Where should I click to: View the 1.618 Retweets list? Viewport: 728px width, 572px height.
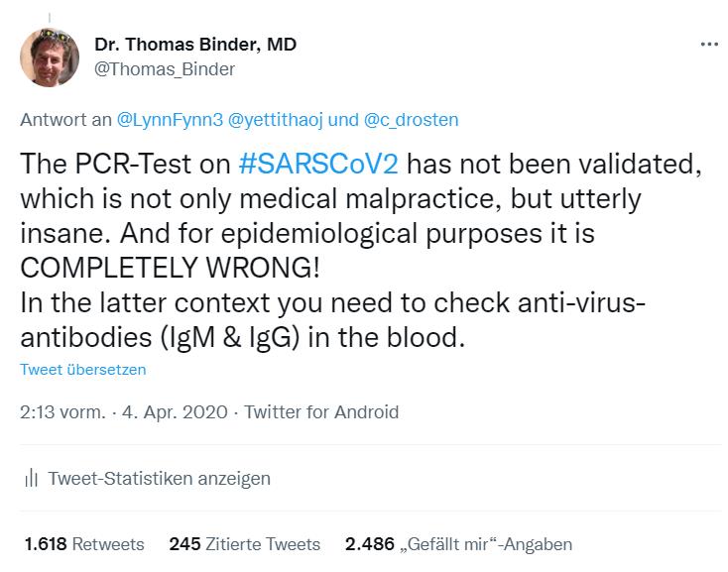coord(84,544)
